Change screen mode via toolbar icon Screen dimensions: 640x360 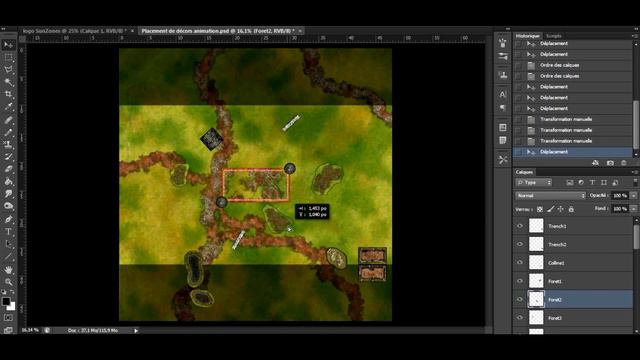click(8, 330)
